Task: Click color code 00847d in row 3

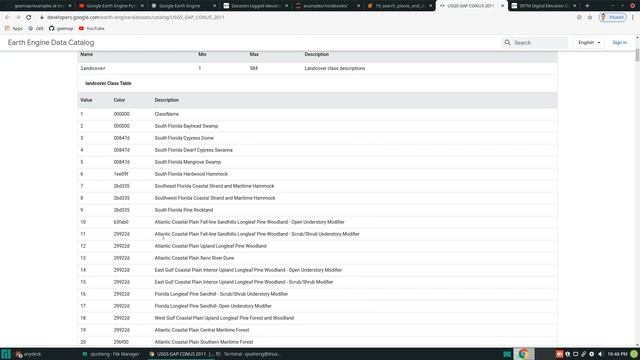Action: tap(122, 138)
